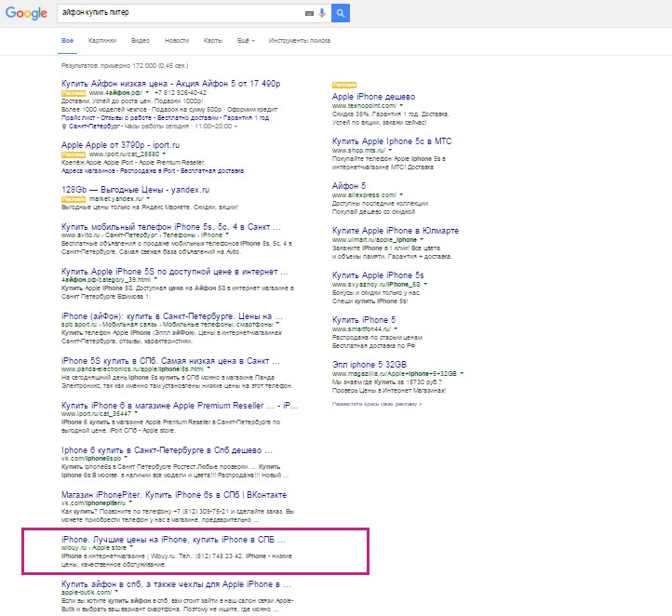Open the Карты tab
Image resolution: width=672 pixels, height=616 pixels.
(212, 41)
